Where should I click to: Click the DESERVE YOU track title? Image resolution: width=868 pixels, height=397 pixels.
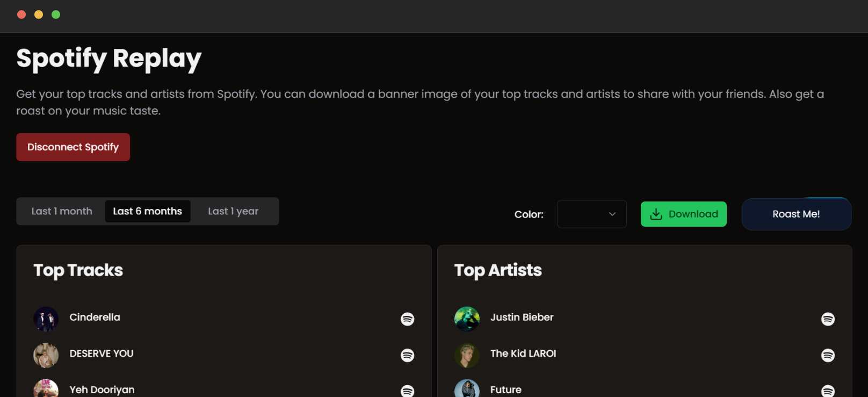(102, 353)
